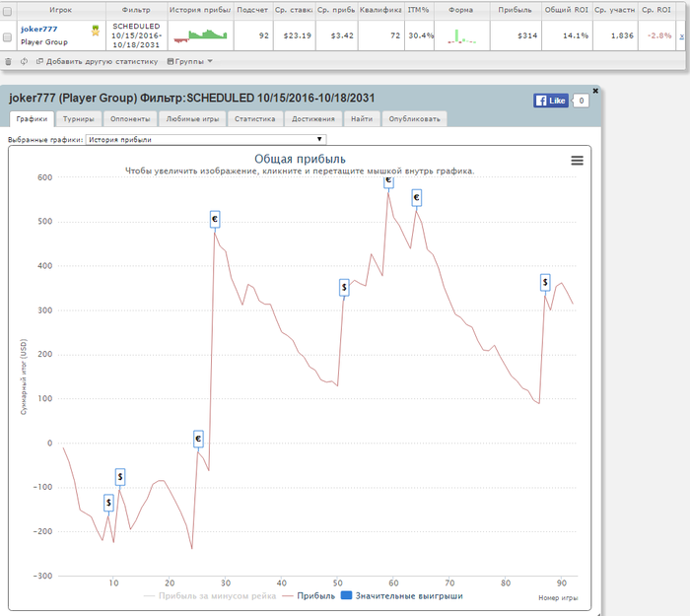Switch to the Графики tab
The image size is (690, 616).
click(32, 119)
